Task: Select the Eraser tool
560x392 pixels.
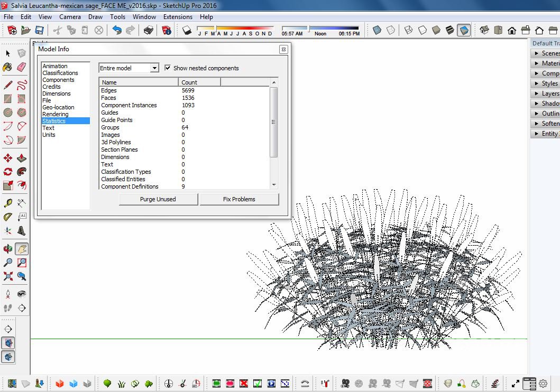Action: 21,67
